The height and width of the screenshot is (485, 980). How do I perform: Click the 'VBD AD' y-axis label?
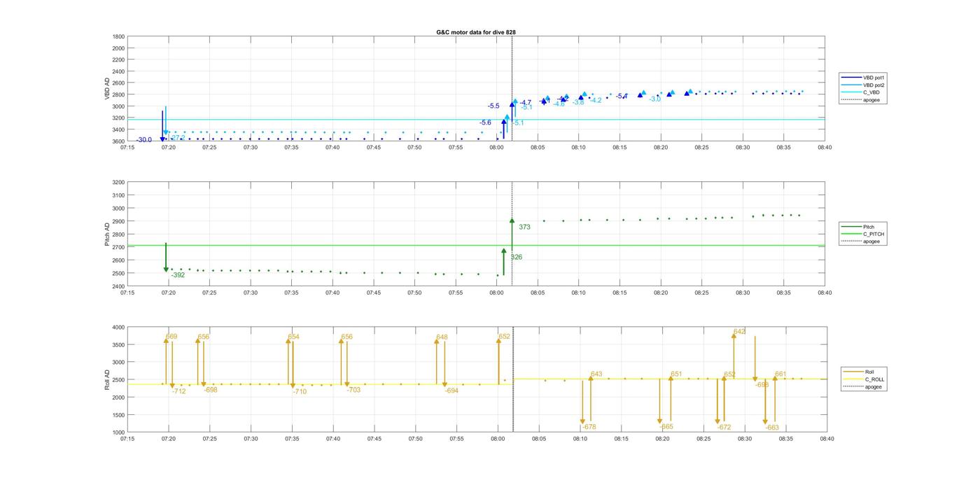click(108, 89)
